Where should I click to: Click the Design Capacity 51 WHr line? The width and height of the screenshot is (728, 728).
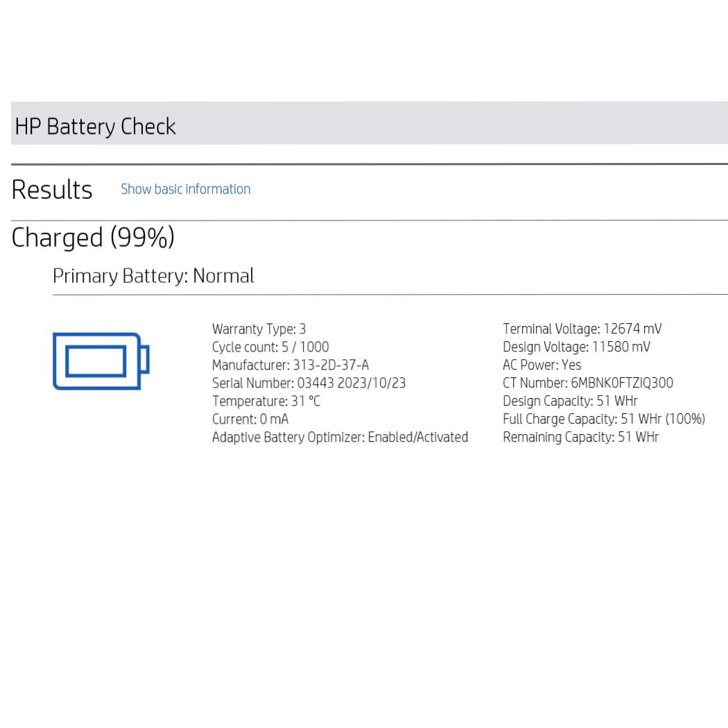click(570, 401)
